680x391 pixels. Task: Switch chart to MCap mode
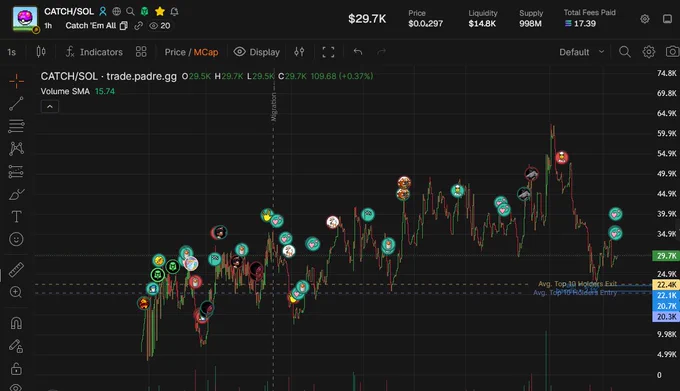coord(206,52)
